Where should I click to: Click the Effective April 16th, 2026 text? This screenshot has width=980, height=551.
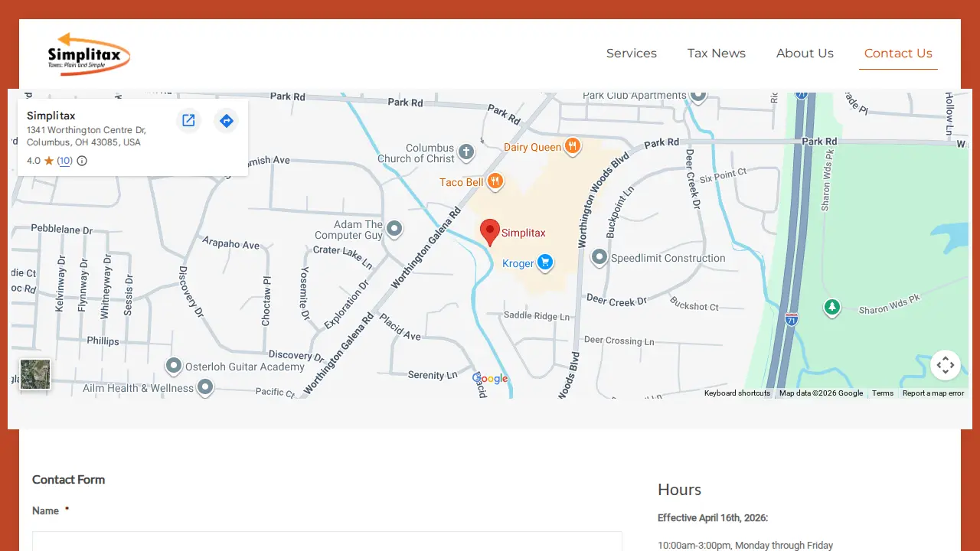713,518
